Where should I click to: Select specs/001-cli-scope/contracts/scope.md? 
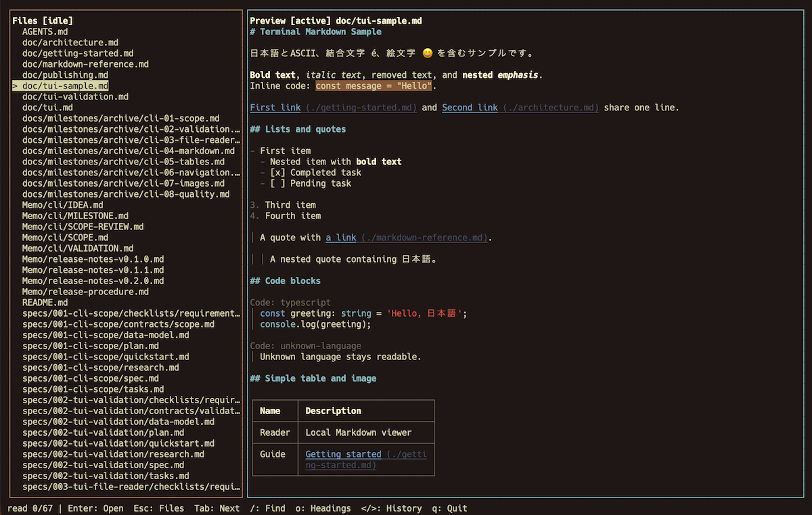click(x=118, y=324)
